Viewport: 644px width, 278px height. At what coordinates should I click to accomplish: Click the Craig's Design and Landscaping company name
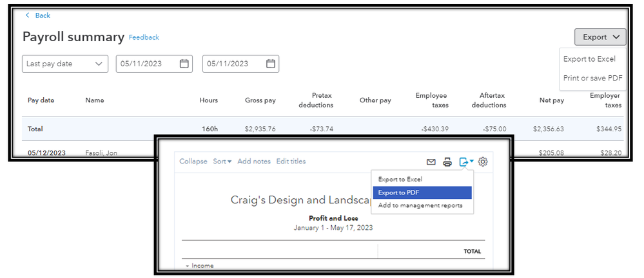301,199
